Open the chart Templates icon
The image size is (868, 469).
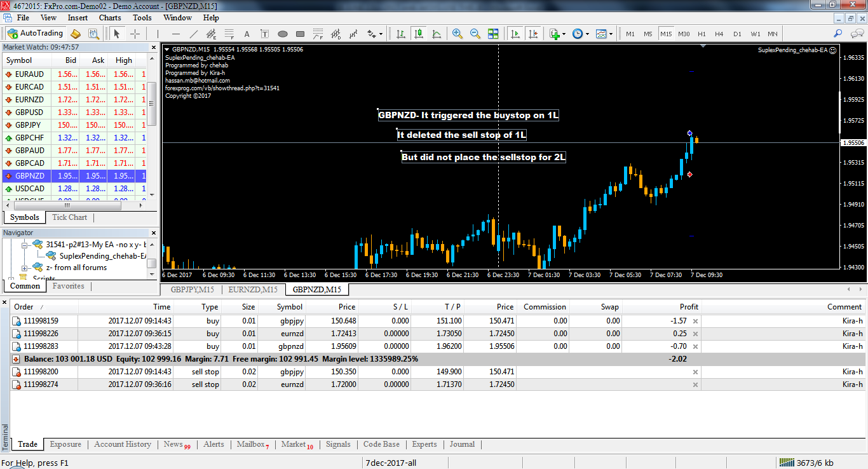601,34
